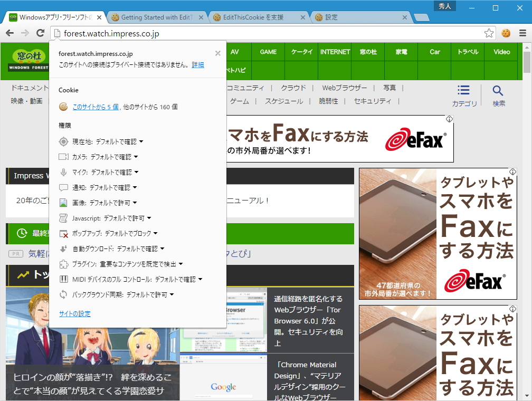Open site info page icon in address bar
532x401 pixels.
(58, 33)
